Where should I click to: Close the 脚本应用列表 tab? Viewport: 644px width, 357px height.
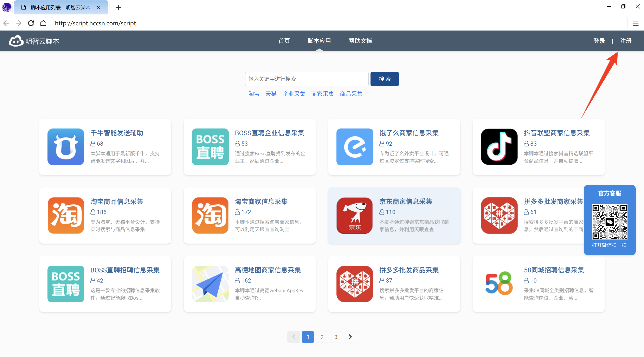pos(98,7)
